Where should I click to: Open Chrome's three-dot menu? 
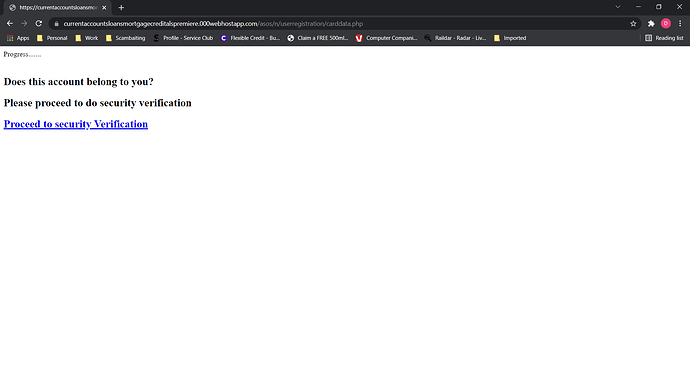click(x=680, y=24)
